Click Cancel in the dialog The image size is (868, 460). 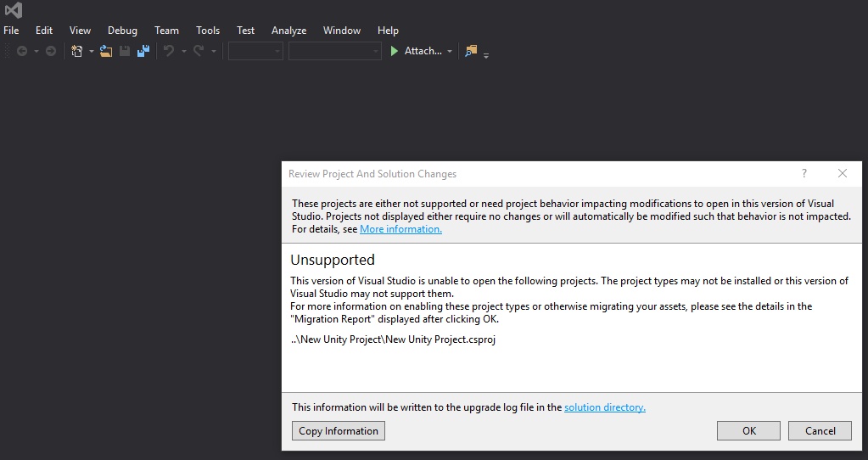pos(820,430)
